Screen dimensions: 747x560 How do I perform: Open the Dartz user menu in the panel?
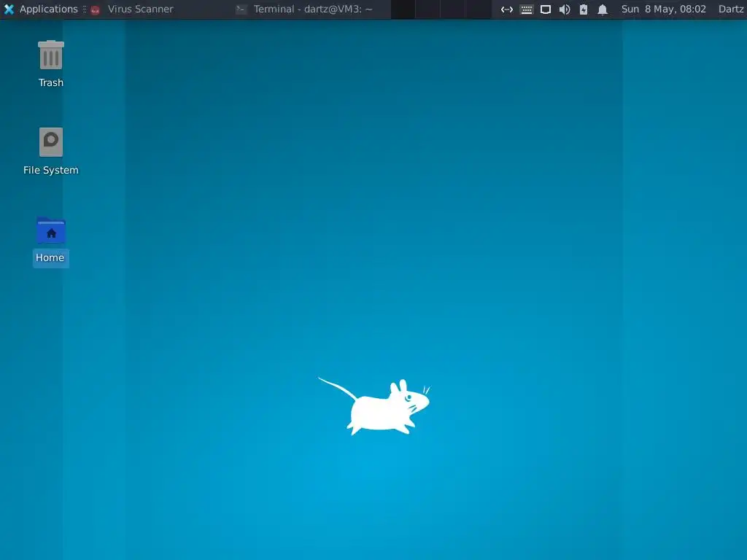(x=731, y=9)
